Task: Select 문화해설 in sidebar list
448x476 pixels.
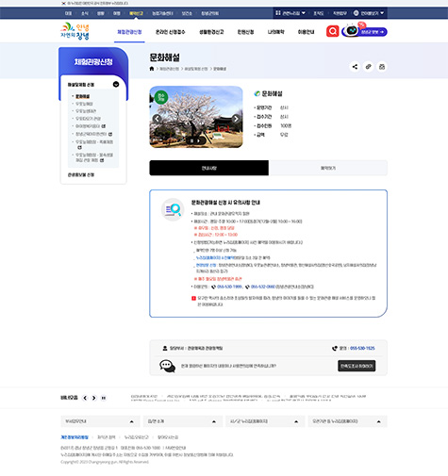Action: tap(83, 96)
